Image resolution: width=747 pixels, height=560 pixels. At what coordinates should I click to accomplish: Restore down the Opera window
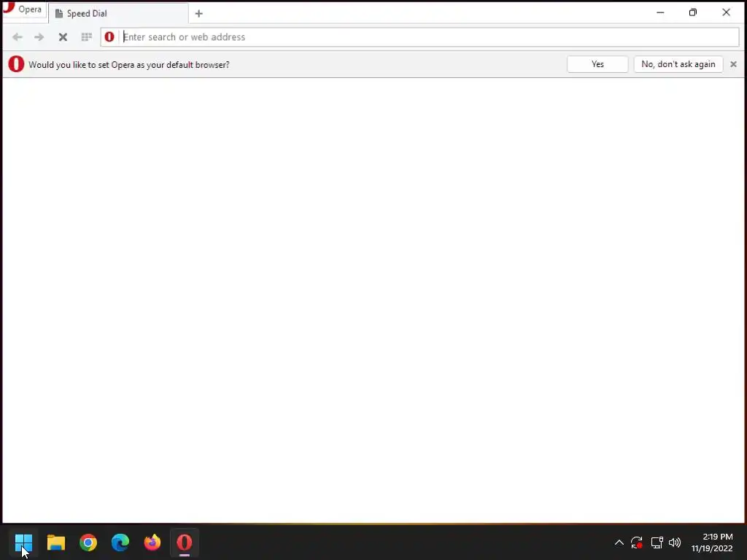pos(693,12)
